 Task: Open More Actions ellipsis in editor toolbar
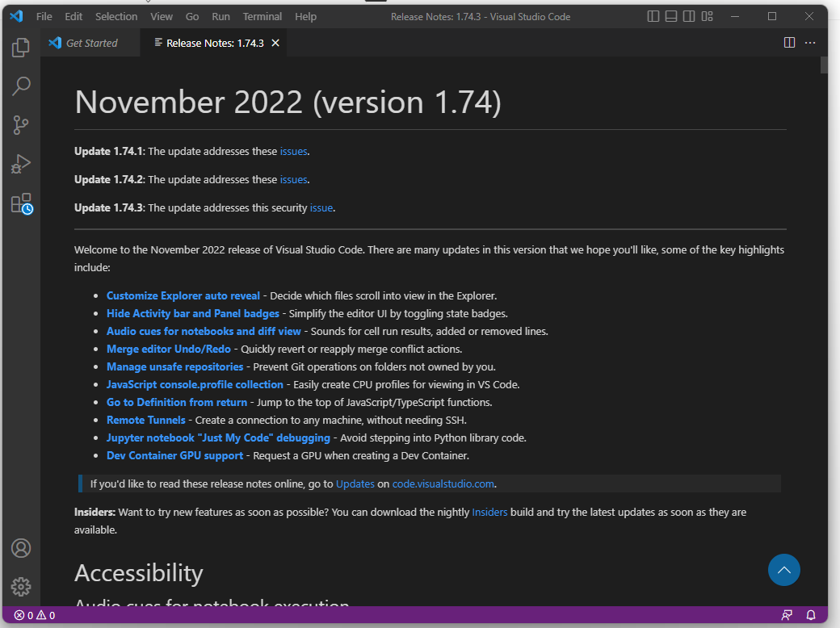[x=810, y=43]
